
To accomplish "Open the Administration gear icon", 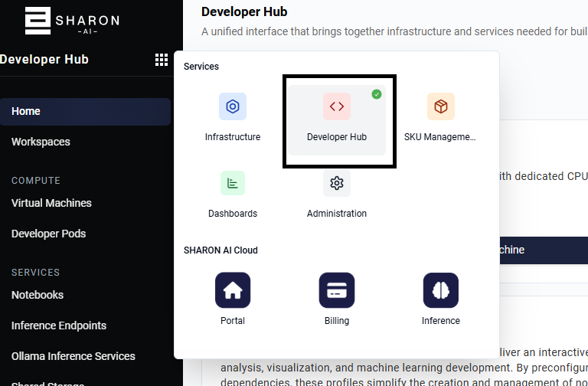I will pyautogui.click(x=337, y=183).
